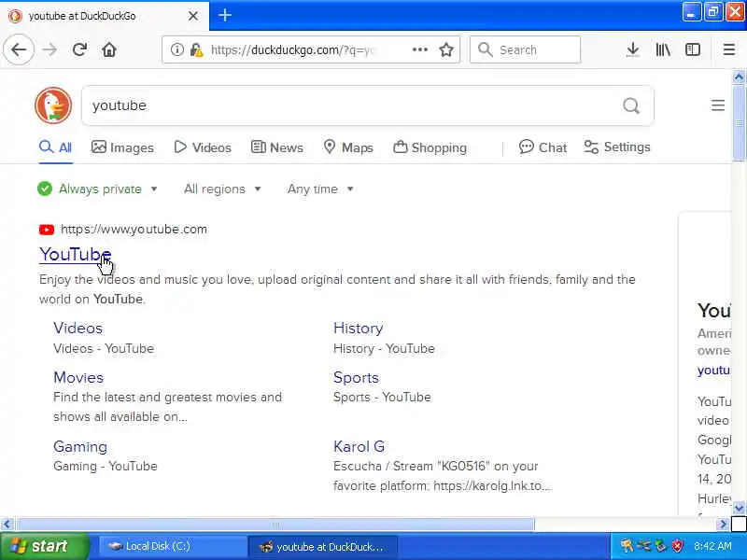Open DuckDuckGo page side menu icon
The image size is (747, 560).
(718, 105)
